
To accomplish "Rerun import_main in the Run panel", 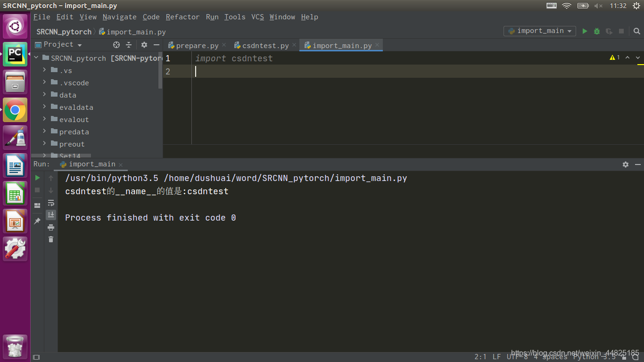I will 37,178.
